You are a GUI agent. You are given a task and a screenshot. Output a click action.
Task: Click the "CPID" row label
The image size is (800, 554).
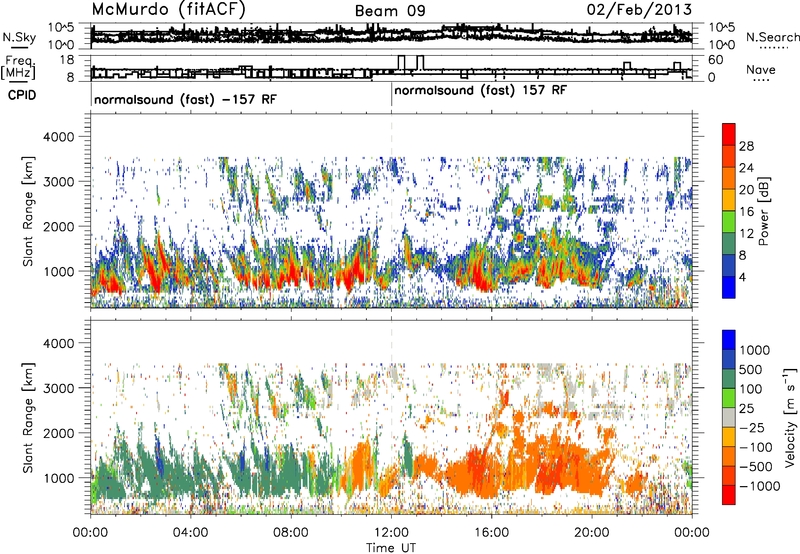tap(22, 95)
